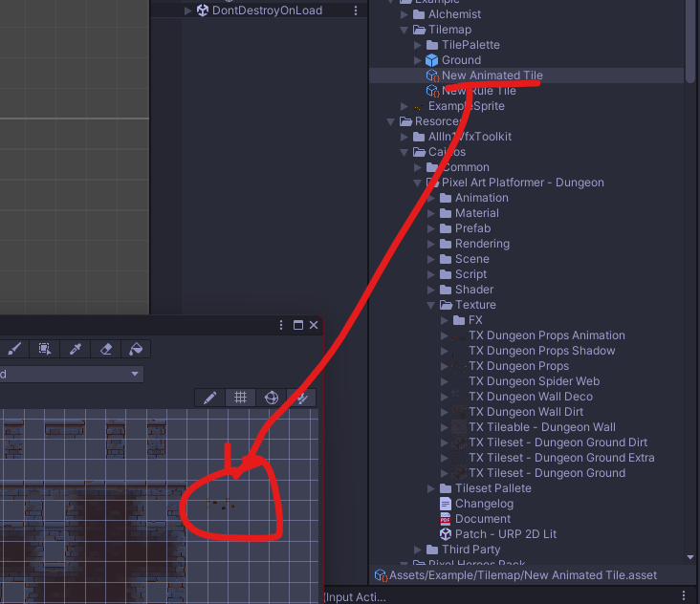Screen dimensions: 700x604
Task: Collapse the Texture folder
Action: [x=430, y=305]
